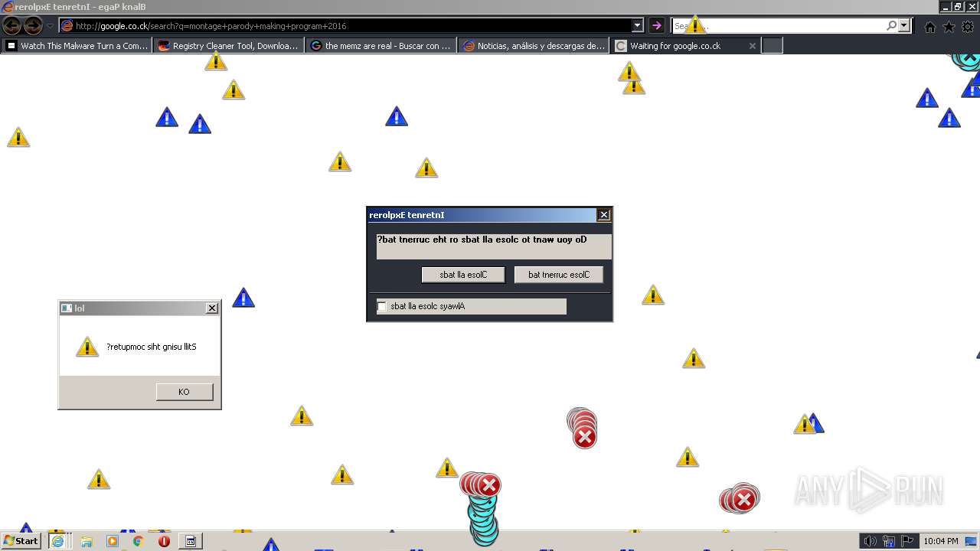Go back with the browser Back arrow
980x551 pixels.
tap(12, 26)
